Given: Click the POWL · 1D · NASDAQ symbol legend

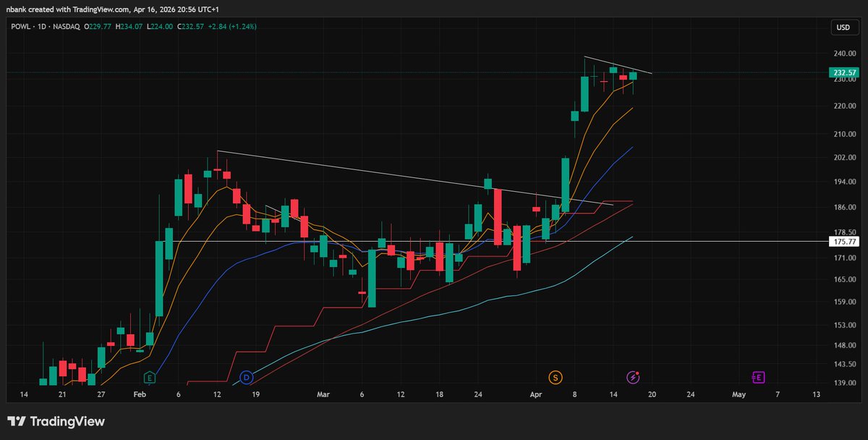Looking at the screenshot, I should coord(44,27).
